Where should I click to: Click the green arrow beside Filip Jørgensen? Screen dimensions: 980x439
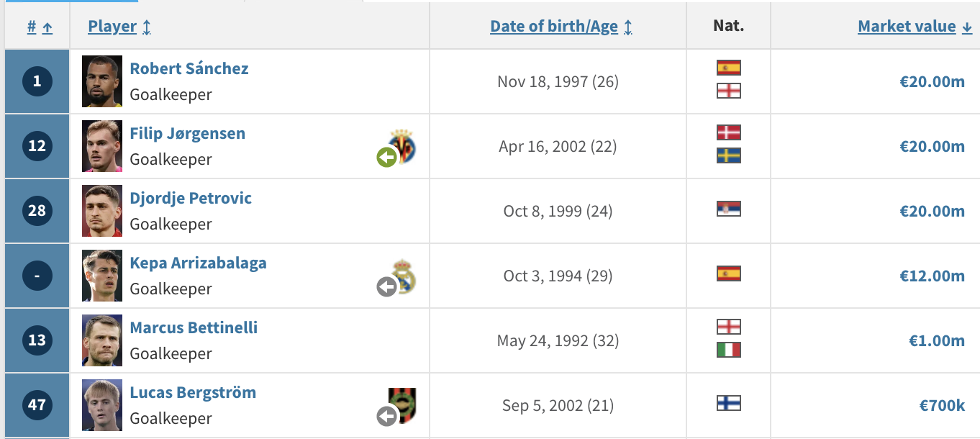click(387, 157)
